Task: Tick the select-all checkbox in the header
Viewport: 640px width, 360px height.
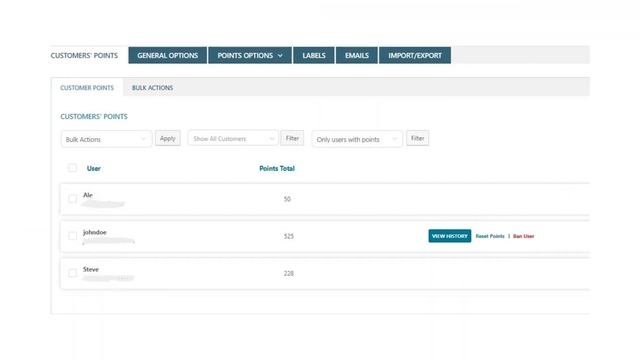Action: click(72, 168)
